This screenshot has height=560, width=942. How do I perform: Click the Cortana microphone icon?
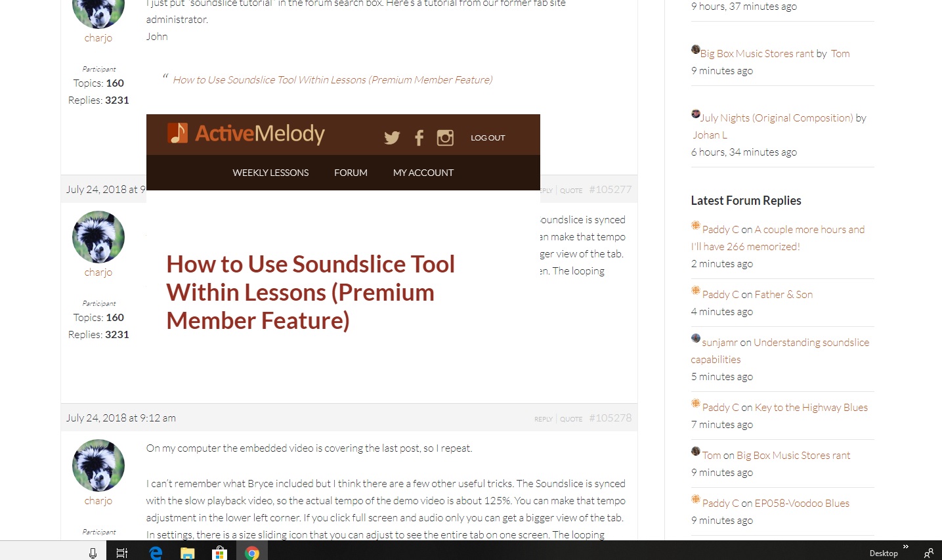(x=93, y=553)
